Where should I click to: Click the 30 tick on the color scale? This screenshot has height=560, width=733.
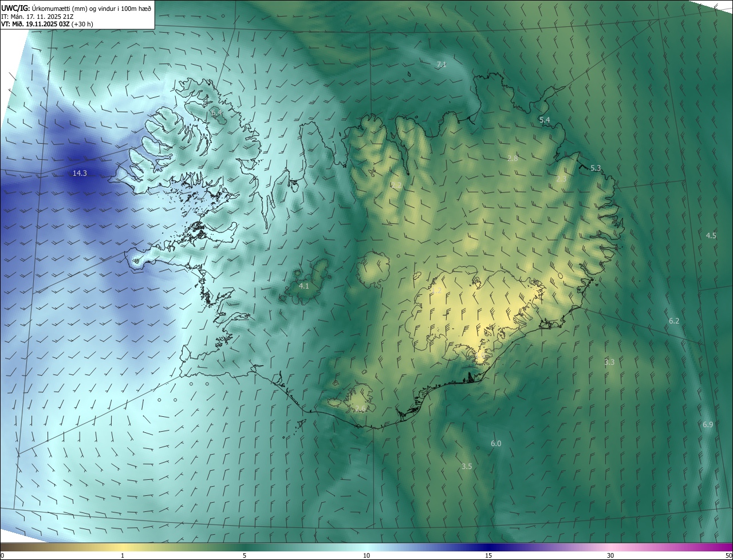click(610, 555)
